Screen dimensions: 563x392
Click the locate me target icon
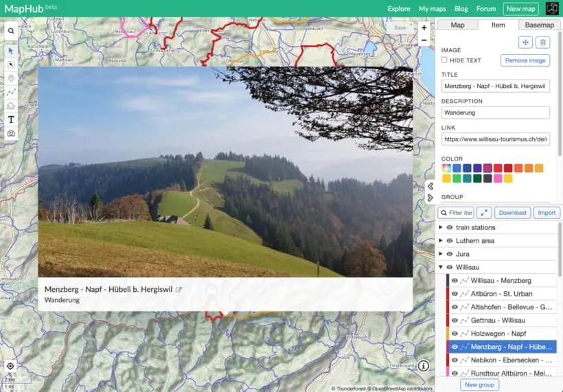11,366
